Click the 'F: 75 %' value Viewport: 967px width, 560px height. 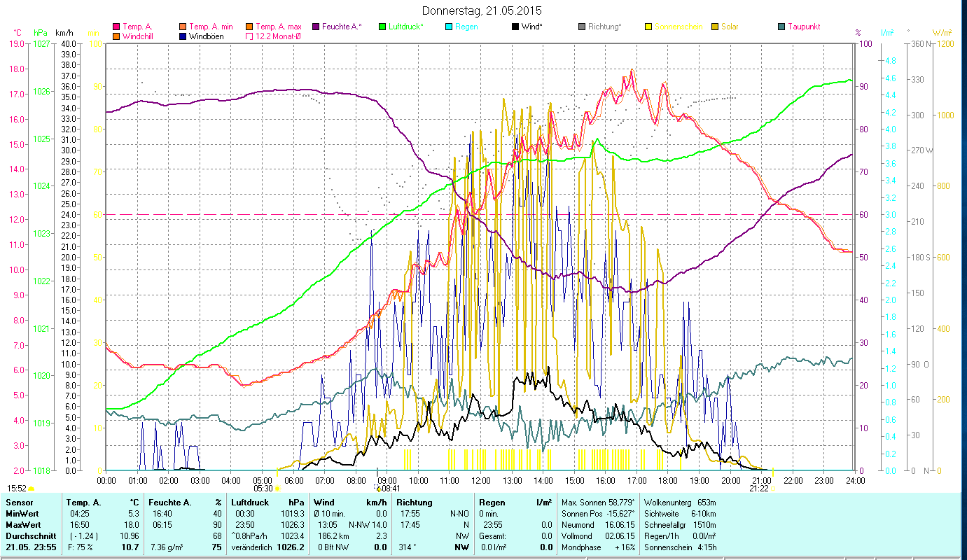(x=81, y=547)
